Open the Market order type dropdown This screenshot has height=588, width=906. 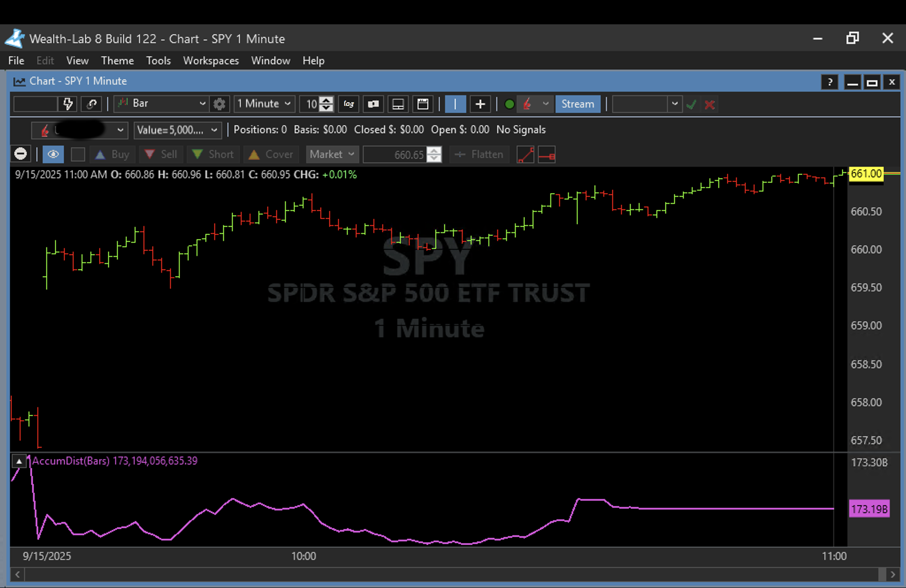tap(332, 154)
